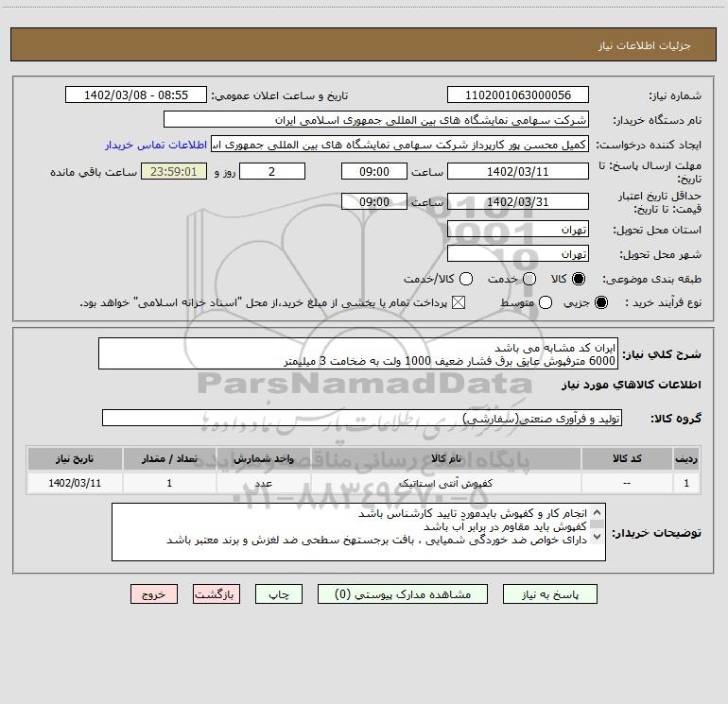Click the تعداد / مقدار column header

169,458
